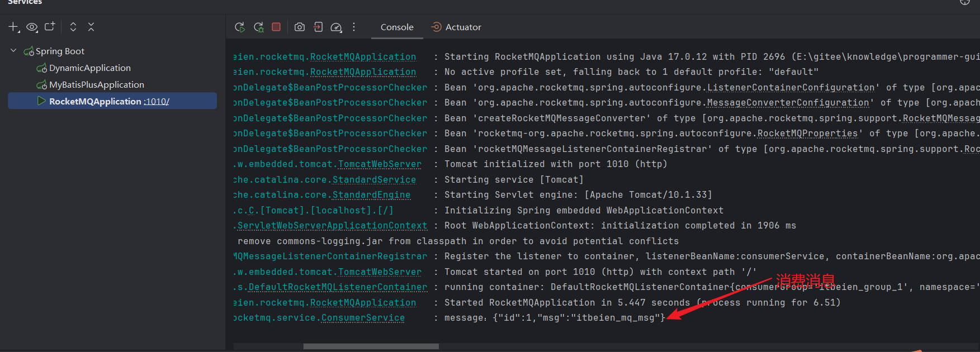Click the "message: {"id":1" JSON log text
Image resolution: width=980 pixels, height=352 pixels.
[555, 318]
